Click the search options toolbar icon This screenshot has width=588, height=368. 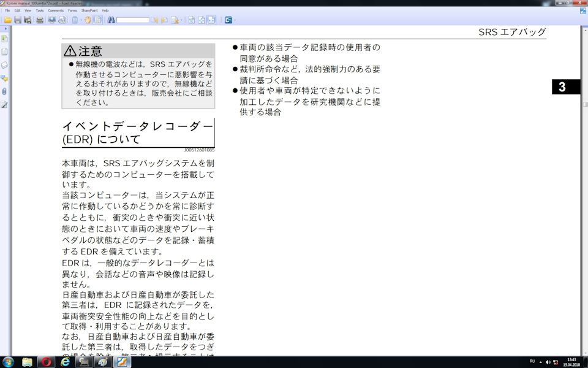[x=175, y=20]
